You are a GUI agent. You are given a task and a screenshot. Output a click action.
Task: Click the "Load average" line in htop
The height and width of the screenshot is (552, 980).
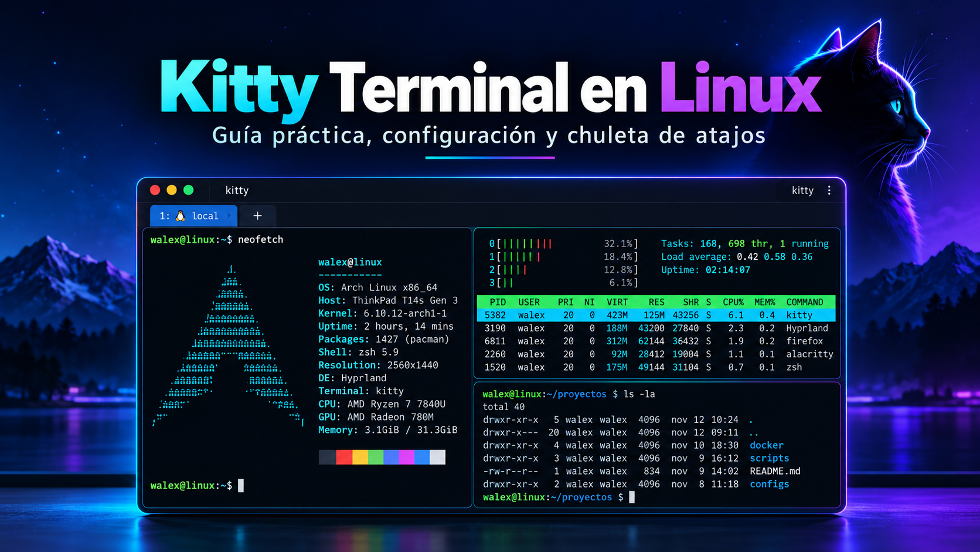coord(737,256)
